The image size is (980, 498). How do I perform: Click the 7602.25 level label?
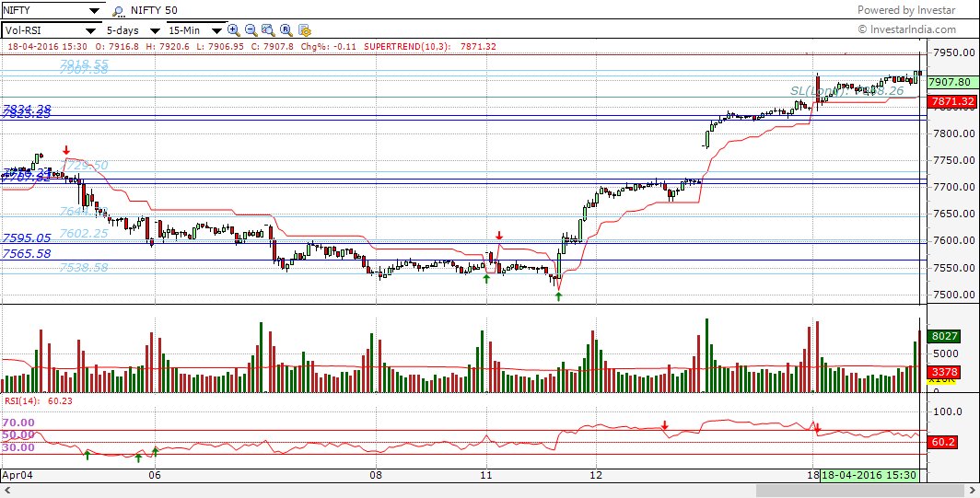[x=84, y=234]
